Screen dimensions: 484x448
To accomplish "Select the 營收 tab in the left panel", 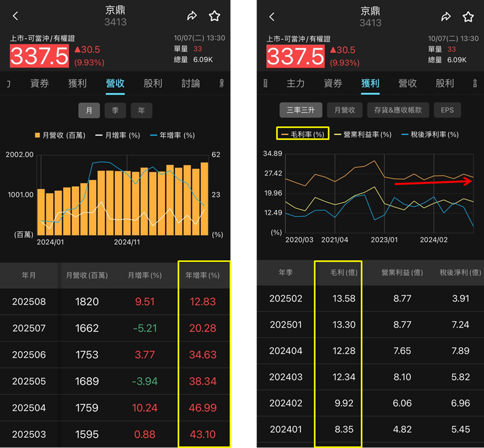I will [x=115, y=83].
